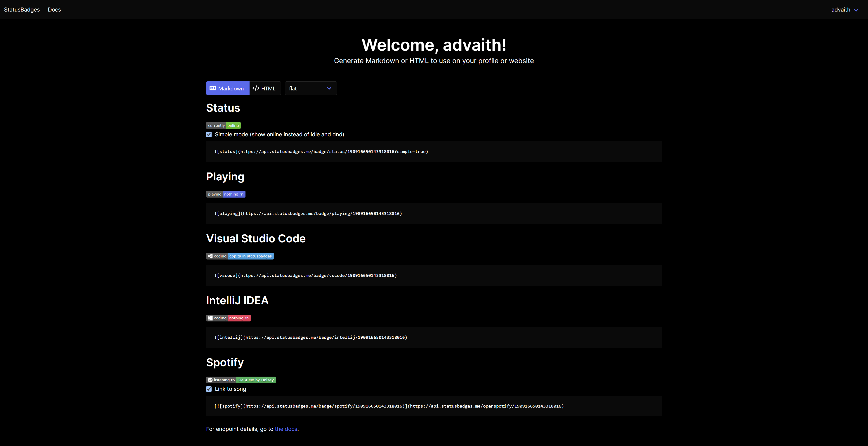Click the Markdown logo icon
The height and width of the screenshot is (446, 868).
click(x=213, y=88)
